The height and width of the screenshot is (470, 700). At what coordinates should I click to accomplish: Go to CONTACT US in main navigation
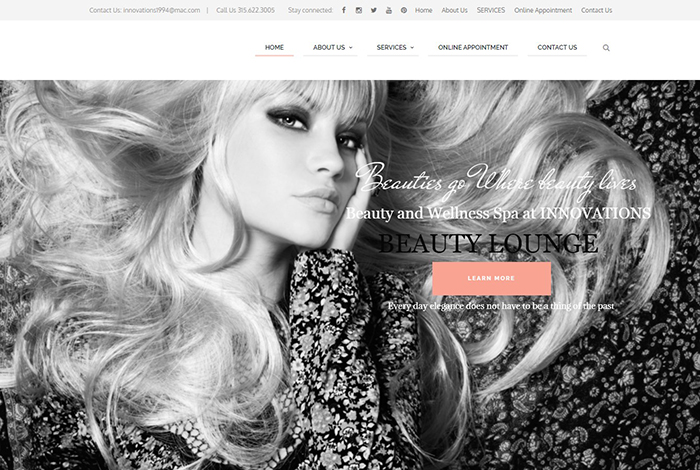click(557, 47)
